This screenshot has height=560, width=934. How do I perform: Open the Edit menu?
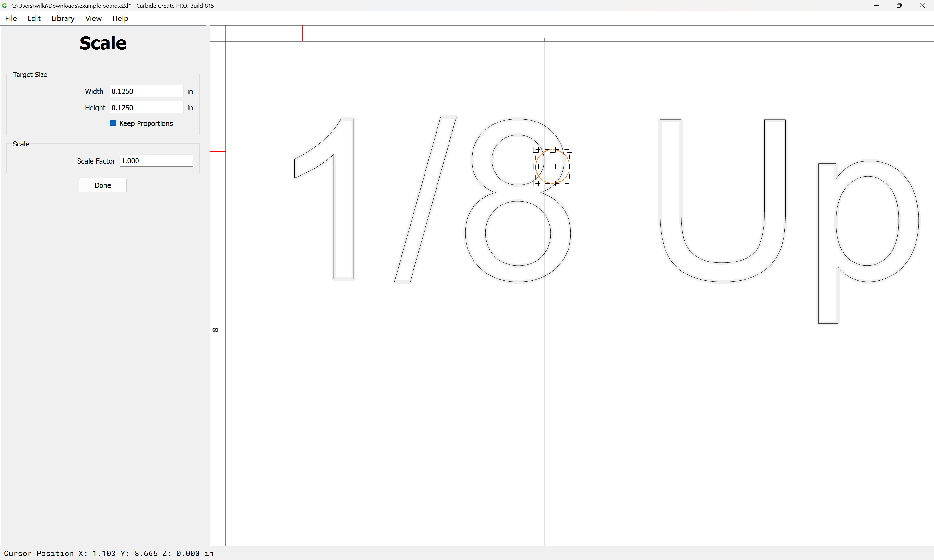[34, 18]
